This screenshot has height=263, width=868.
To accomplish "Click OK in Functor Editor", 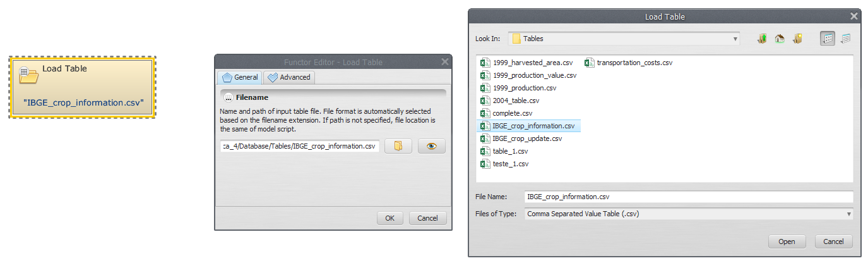I will 389,218.
